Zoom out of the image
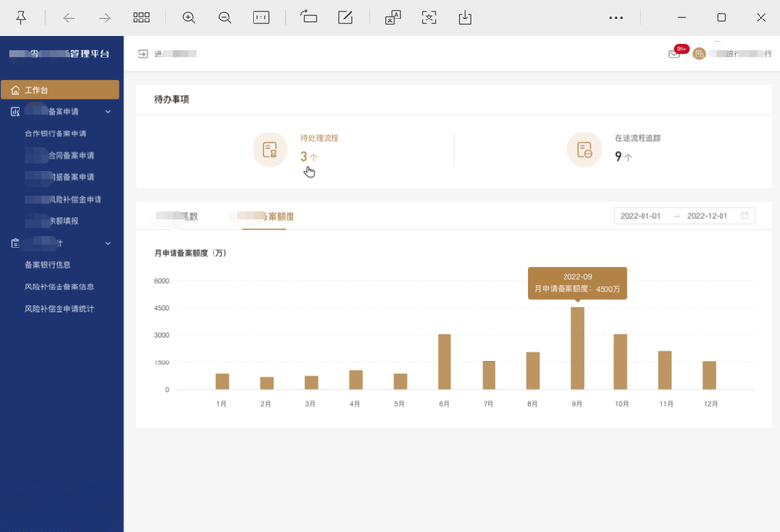Screen dimensions: 780x532 click(225, 18)
